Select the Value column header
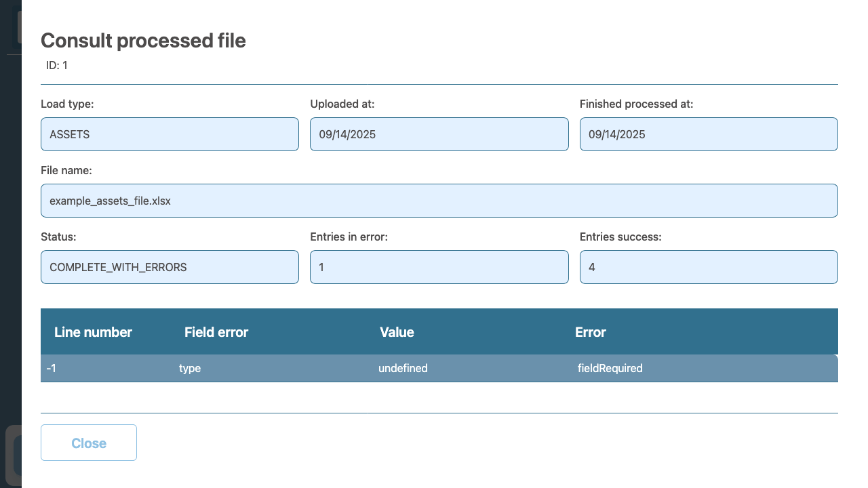Screen dimensions: 868x488 (397, 332)
